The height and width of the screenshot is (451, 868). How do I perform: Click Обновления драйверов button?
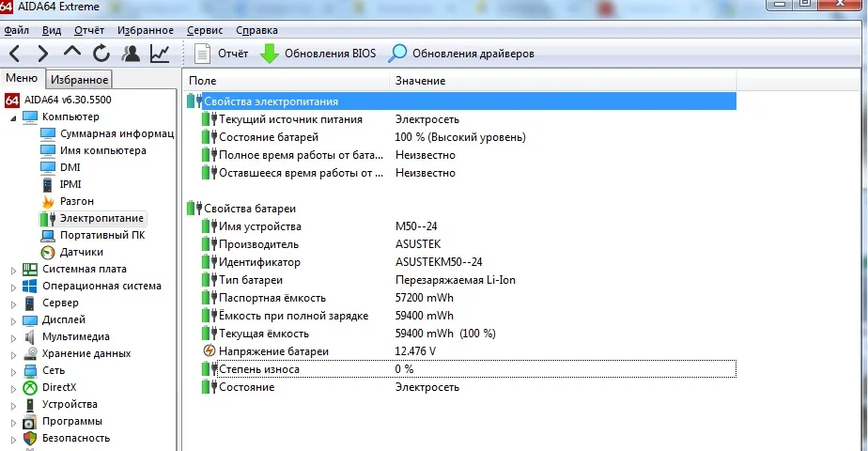coord(461,54)
